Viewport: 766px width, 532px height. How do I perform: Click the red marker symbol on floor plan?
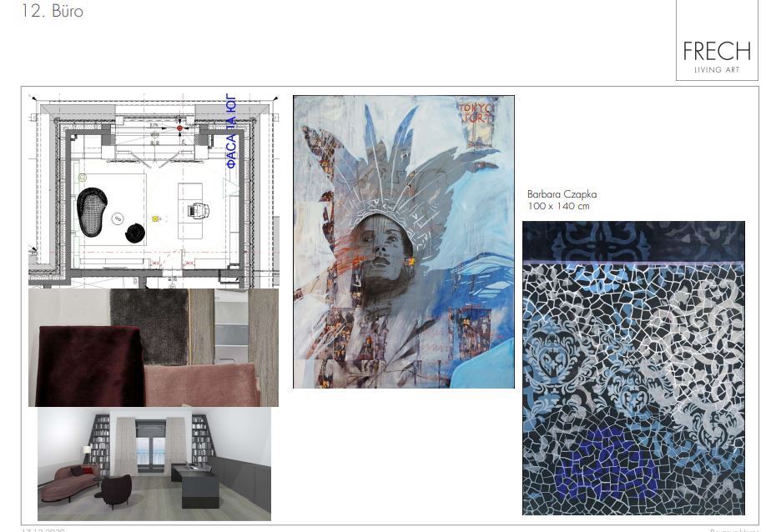click(x=179, y=128)
